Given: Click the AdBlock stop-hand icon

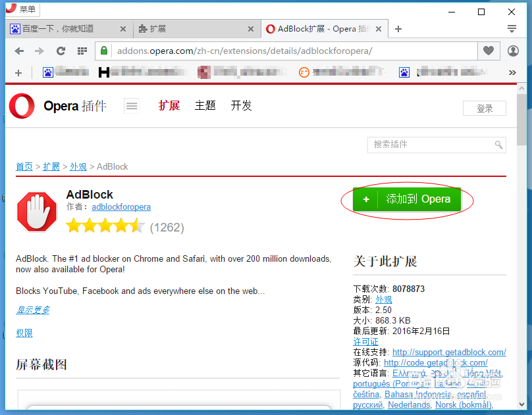Looking at the screenshot, I should point(37,212).
